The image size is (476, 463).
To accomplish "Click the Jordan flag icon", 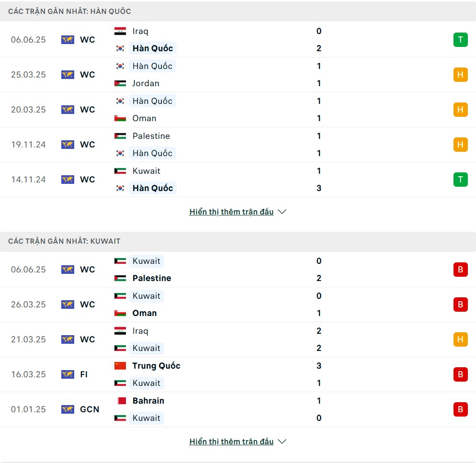I will tap(120, 83).
